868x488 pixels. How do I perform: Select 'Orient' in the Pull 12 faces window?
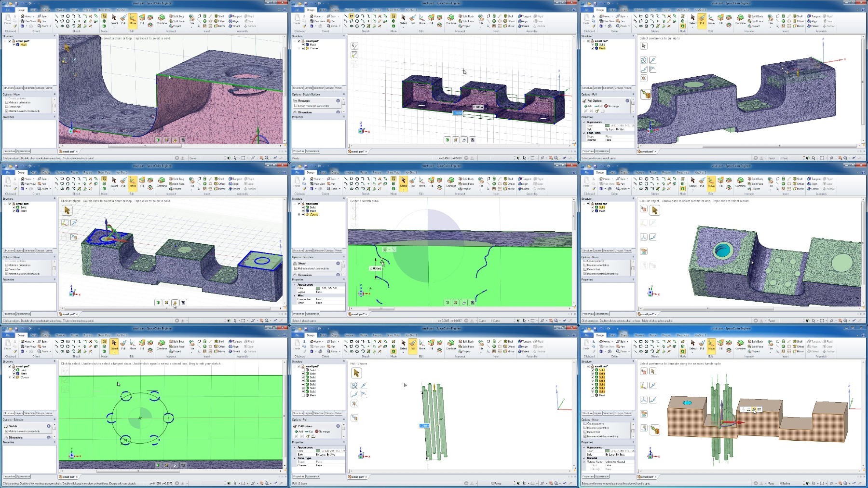tap(524, 351)
